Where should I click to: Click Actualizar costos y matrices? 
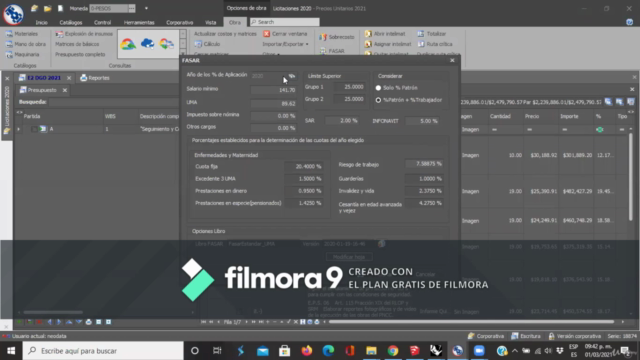225,34
